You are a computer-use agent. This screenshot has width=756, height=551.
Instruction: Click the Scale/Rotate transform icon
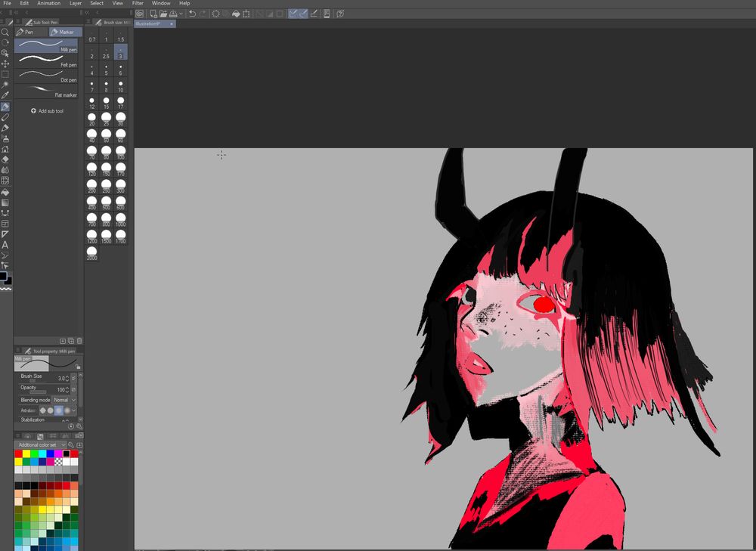click(x=246, y=14)
